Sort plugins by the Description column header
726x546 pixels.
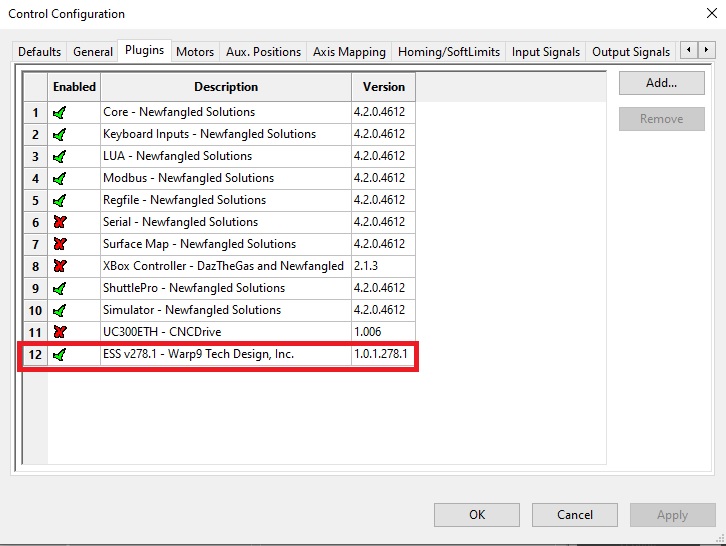tap(226, 87)
